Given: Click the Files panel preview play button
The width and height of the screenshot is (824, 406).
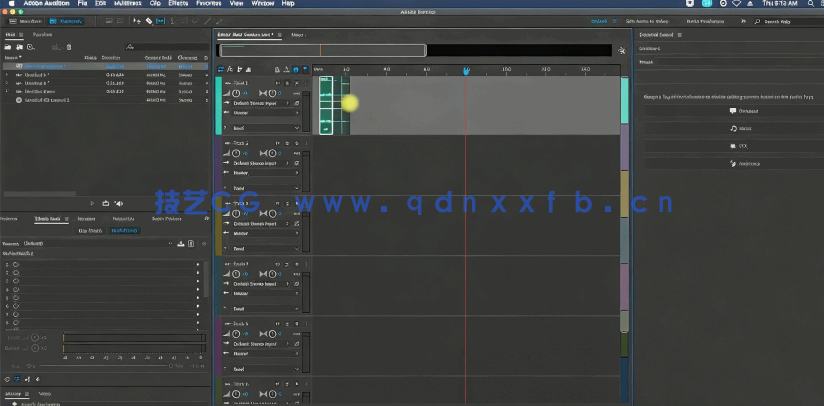Looking at the screenshot, I should point(92,204).
